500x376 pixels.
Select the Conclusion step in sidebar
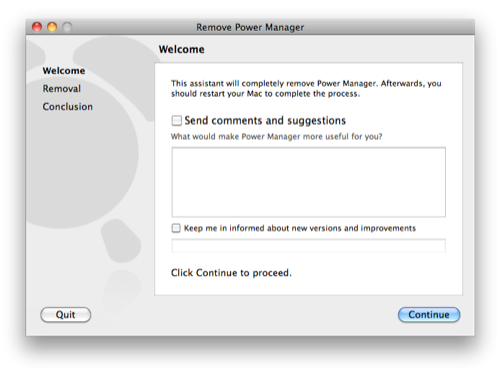click(x=68, y=107)
